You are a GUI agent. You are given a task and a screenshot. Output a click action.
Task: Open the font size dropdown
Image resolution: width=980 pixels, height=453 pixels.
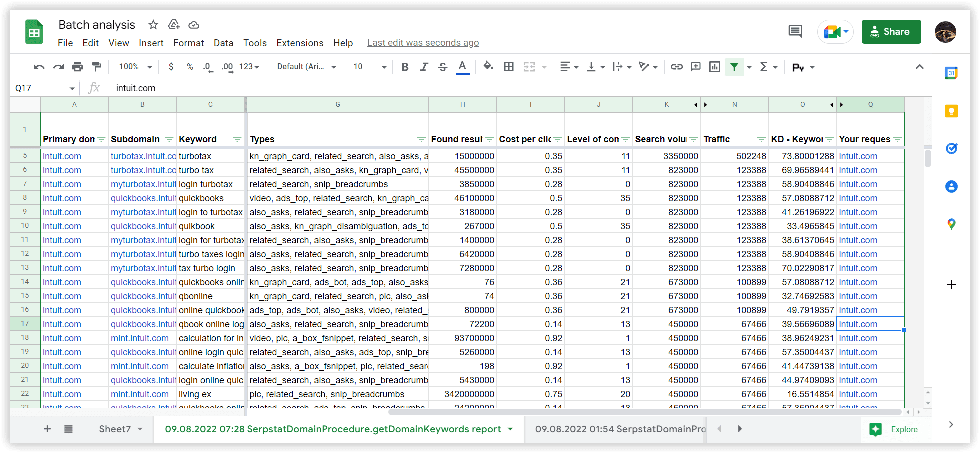(x=370, y=67)
